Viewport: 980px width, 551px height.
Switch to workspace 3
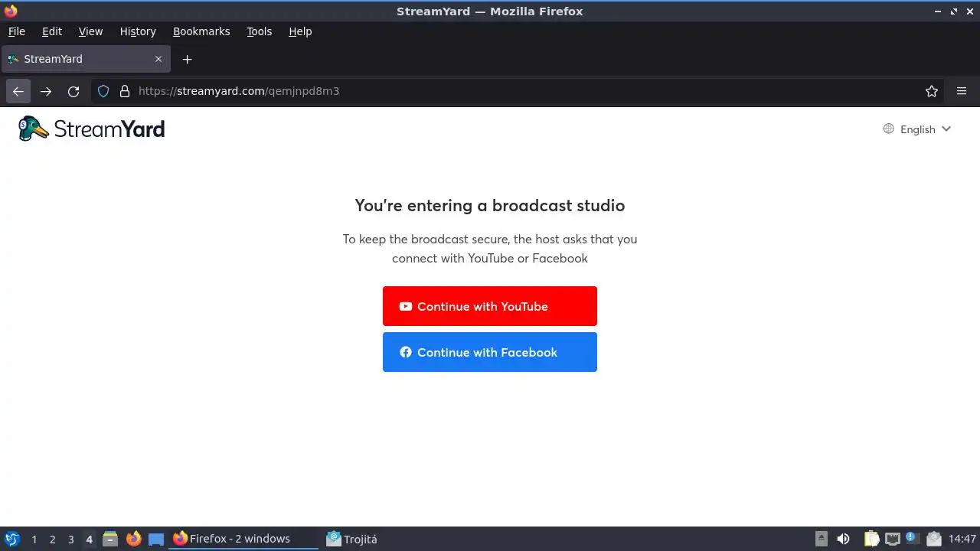click(x=70, y=540)
